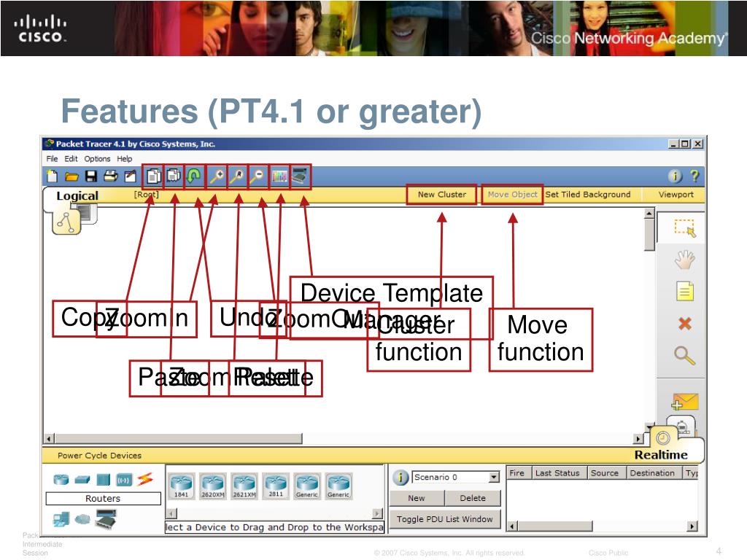747x560 pixels.
Task: Click the Fire column header
Action: (x=519, y=472)
